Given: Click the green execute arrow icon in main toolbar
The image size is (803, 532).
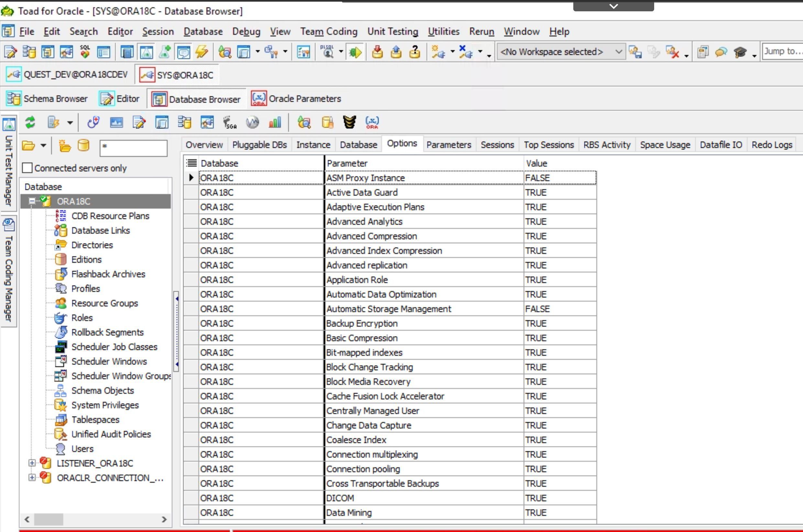Looking at the screenshot, I should pos(355,52).
